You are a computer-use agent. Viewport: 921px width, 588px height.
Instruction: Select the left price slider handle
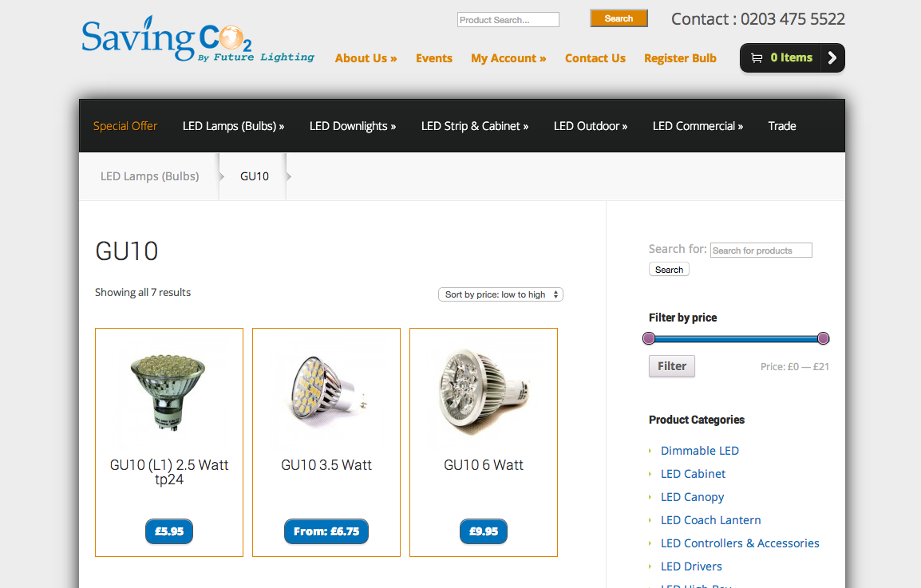coord(649,338)
